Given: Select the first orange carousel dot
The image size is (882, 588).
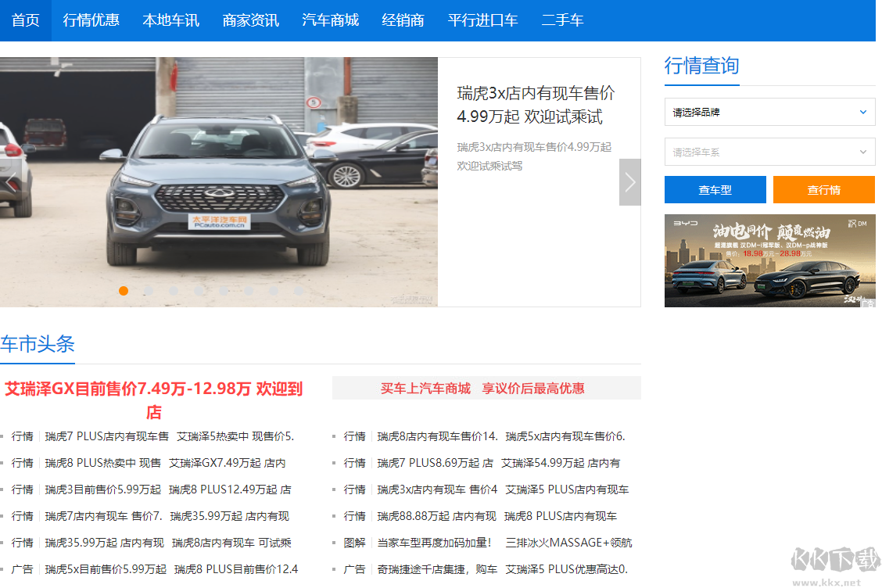Looking at the screenshot, I should [124, 291].
